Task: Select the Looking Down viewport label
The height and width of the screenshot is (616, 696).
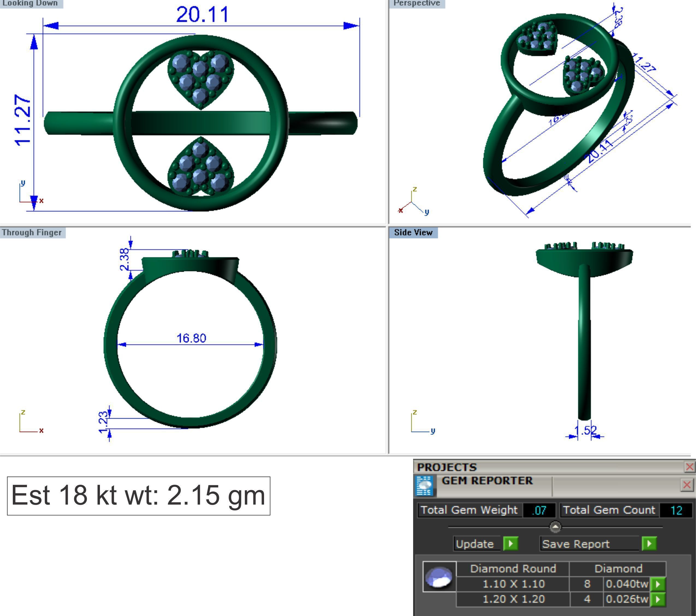Action: pyautogui.click(x=31, y=4)
